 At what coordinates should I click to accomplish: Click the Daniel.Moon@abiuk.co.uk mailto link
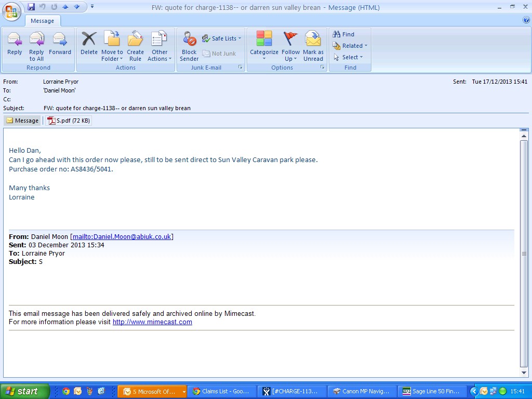[122, 236]
